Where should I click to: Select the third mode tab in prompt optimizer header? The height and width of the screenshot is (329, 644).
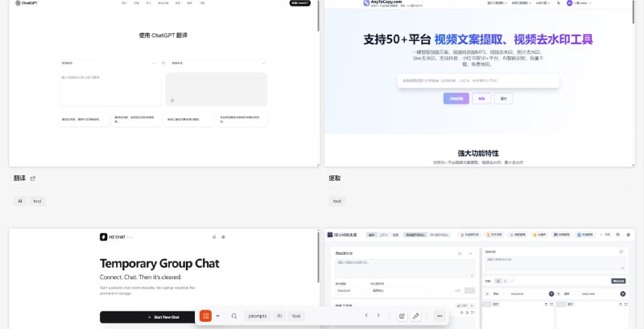coord(395,235)
